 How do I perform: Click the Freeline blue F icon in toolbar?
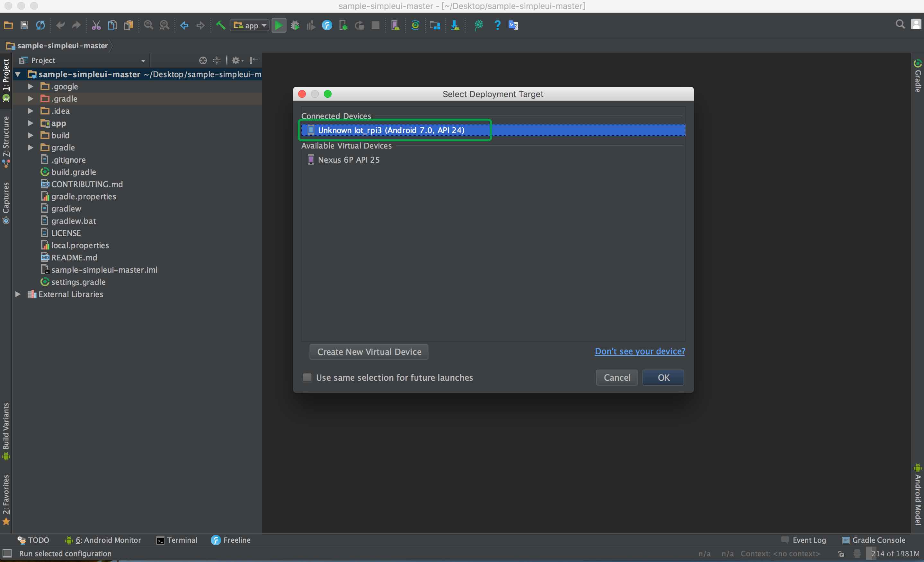coord(327,25)
